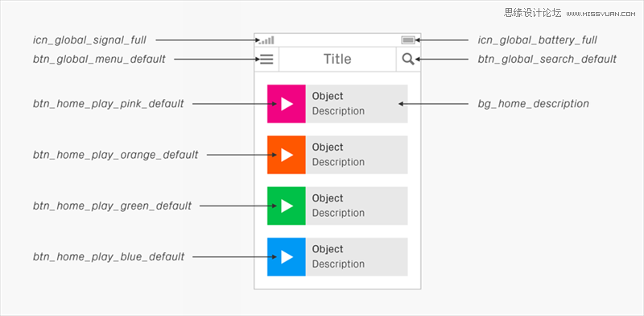Click the icn_global_battery_full label
Image resolution: width=644 pixels, height=316 pixels.
click(537, 40)
